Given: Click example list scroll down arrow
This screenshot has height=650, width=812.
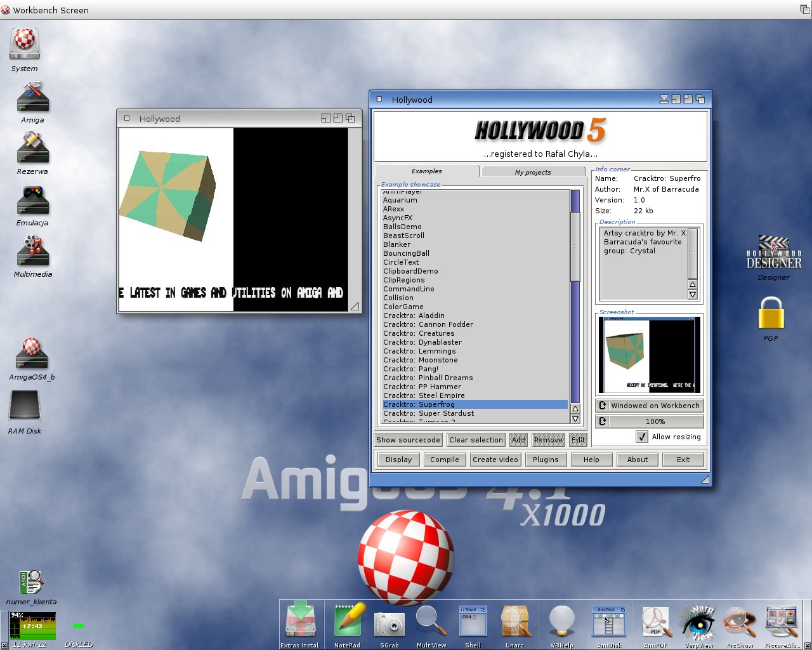Looking at the screenshot, I should click(x=575, y=419).
